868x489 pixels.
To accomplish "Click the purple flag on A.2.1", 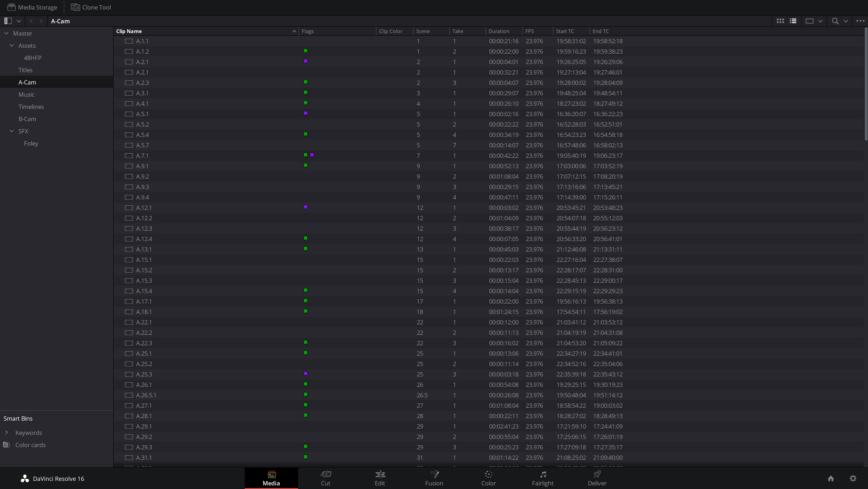I will [x=306, y=62].
